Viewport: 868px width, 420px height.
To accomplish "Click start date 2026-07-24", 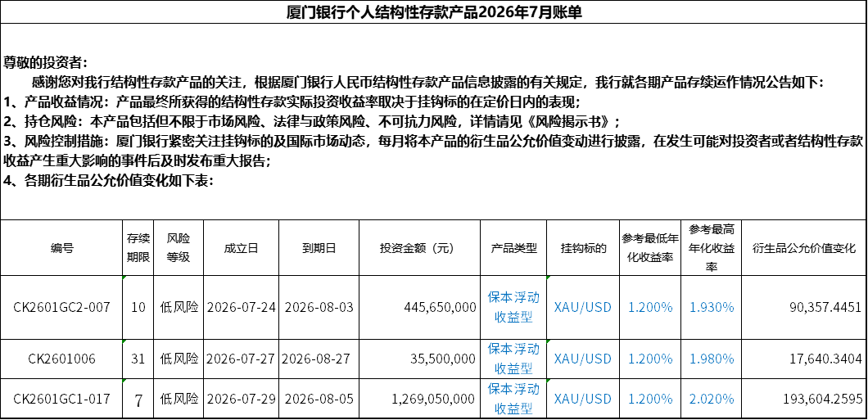I will point(241,307).
